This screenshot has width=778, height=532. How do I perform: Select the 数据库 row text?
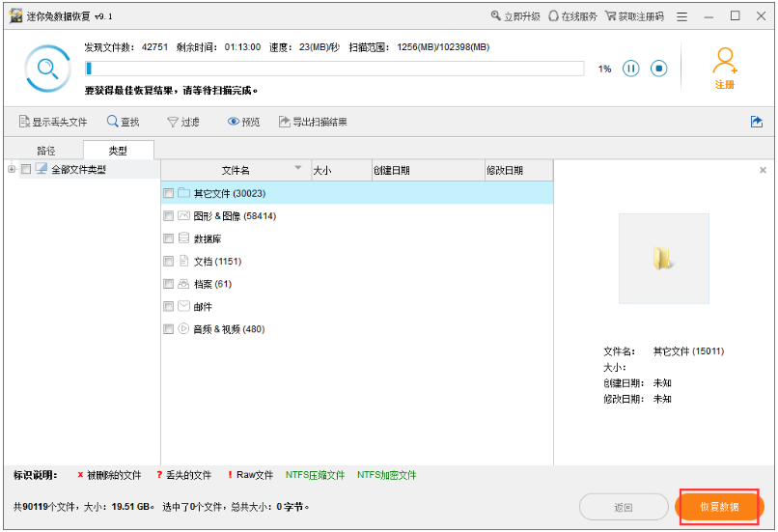point(208,239)
